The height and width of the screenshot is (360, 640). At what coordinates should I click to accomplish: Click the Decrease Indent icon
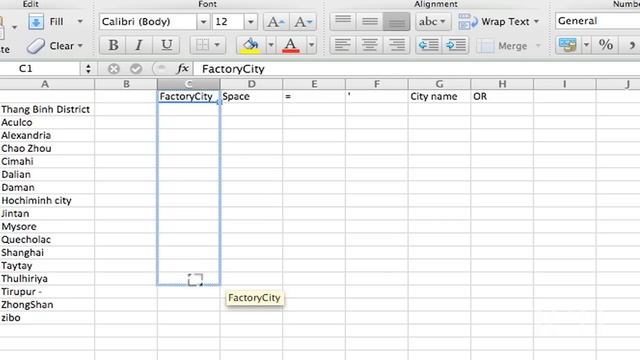[x=429, y=45]
